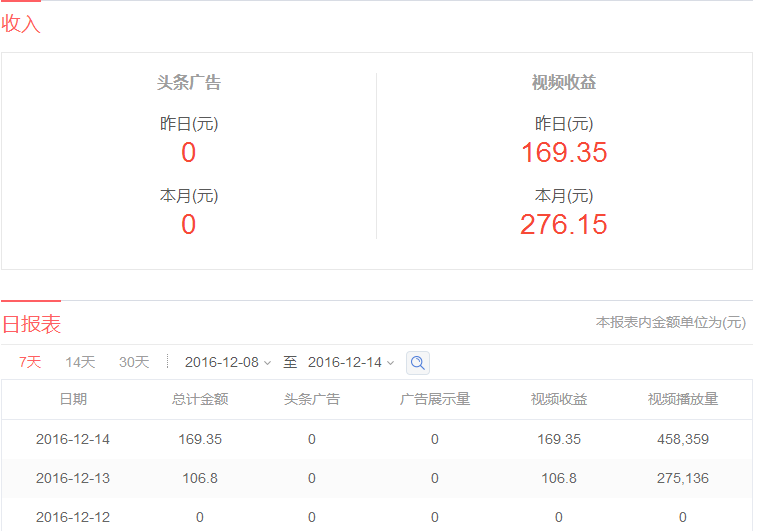The width and height of the screenshot is (758, 531).
Task: Select the 2016-12-12 table row date
Action: coord(73,517)
